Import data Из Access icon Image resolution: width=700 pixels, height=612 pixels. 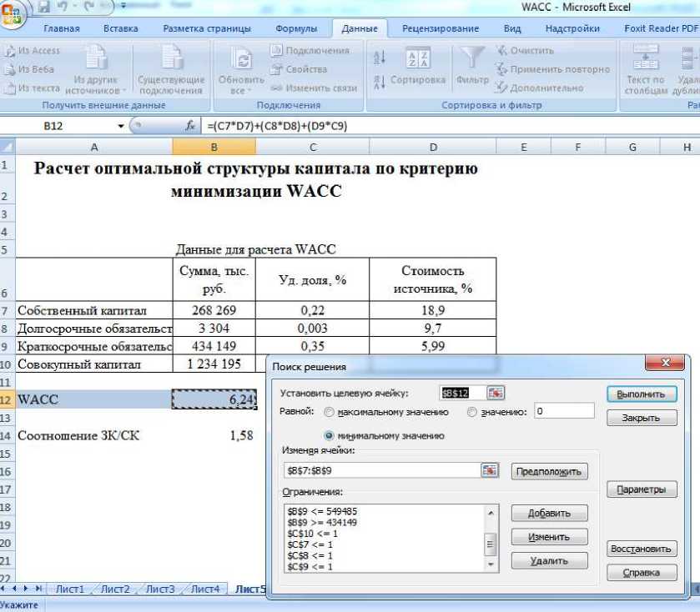(x=9, y=51)
